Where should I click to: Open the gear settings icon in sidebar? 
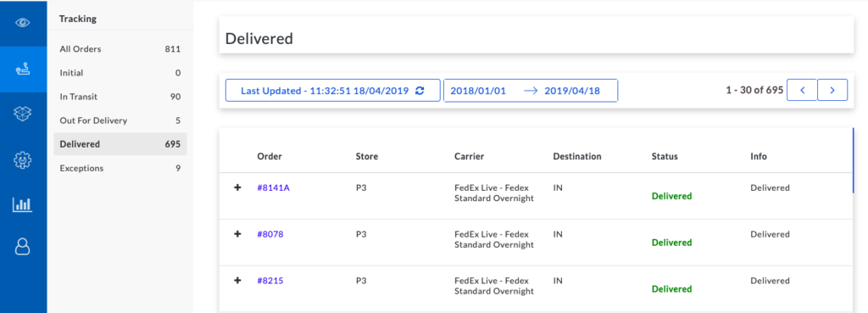(x=23, y=160)
